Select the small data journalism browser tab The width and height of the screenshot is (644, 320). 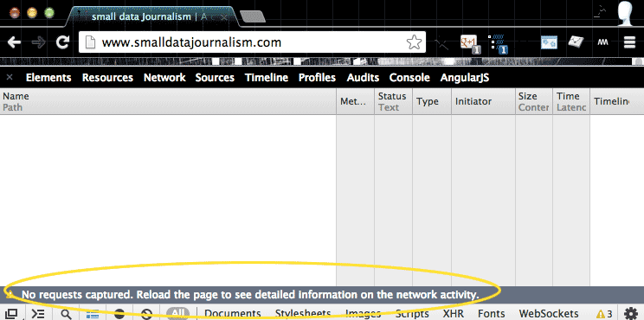152,16
